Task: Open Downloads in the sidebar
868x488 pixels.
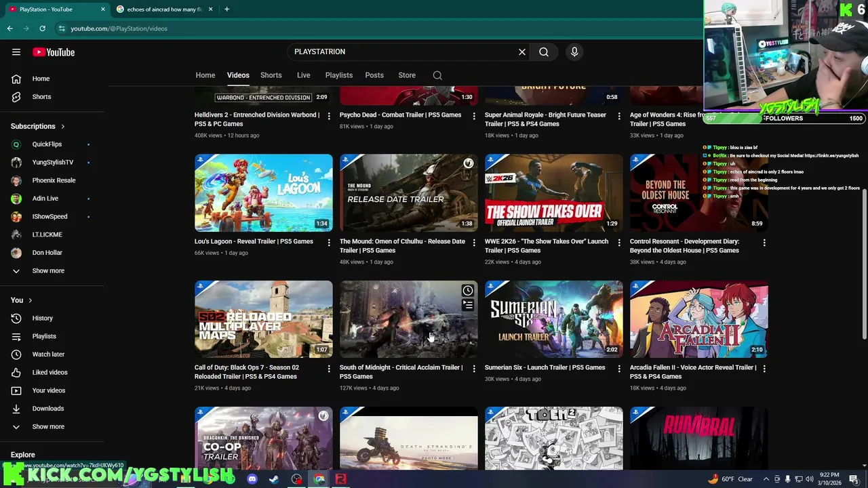Action: point(53,409)
